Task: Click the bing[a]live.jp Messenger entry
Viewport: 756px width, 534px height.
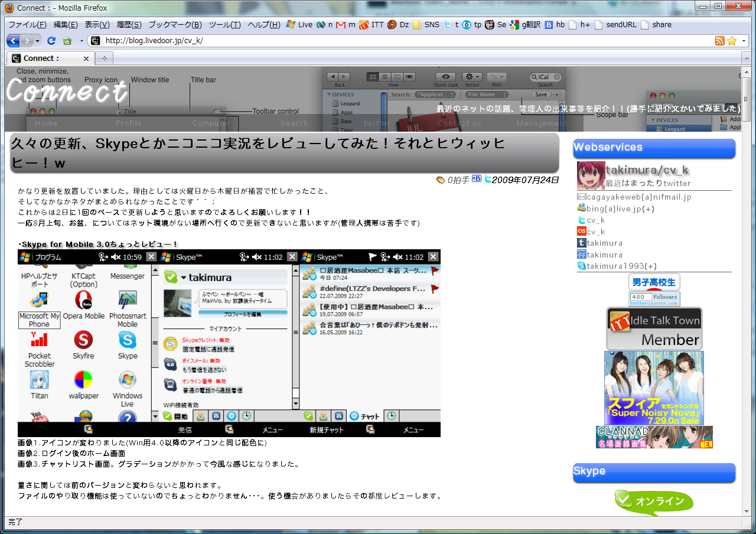Action: click(616, 209)
